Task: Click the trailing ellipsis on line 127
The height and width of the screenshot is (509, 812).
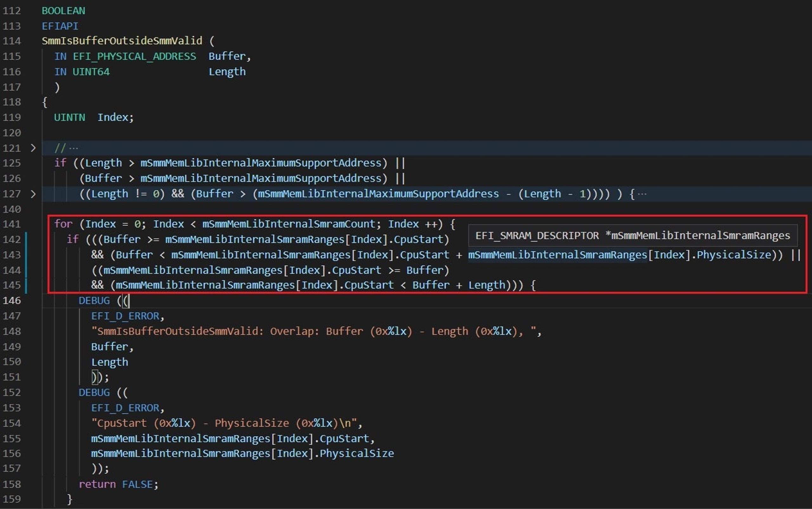Action: click(x=642, y=194)
